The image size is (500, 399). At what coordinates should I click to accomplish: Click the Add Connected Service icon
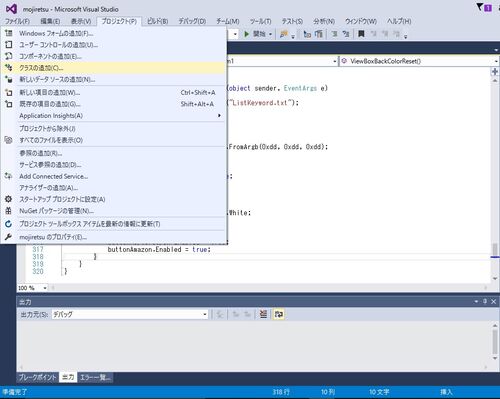pyautogui.click(x=9, y=176)
